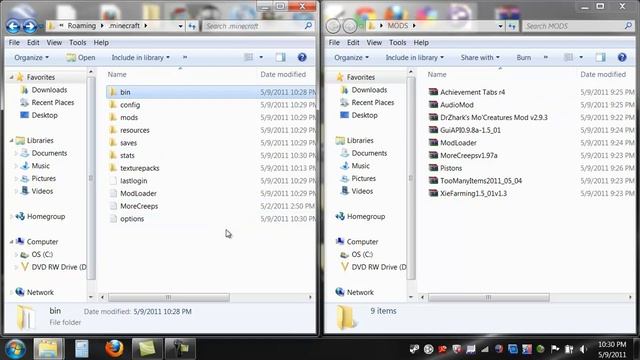Toggle preview pane icon in .minecraft window
Image resolution: width=640 pixels, height=360 pixels.
(280, 58)
